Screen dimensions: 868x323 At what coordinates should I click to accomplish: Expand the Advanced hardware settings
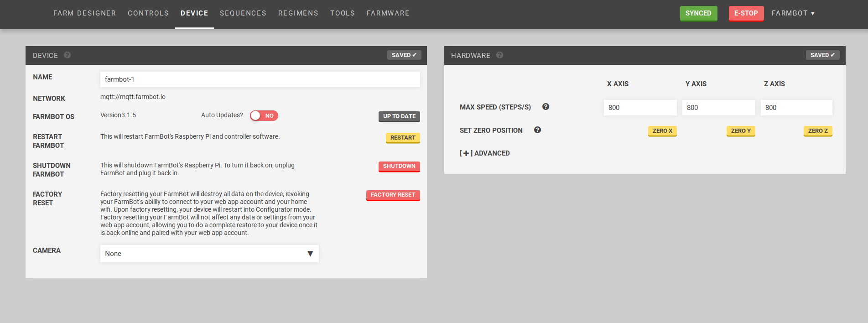tap(484, 153)
